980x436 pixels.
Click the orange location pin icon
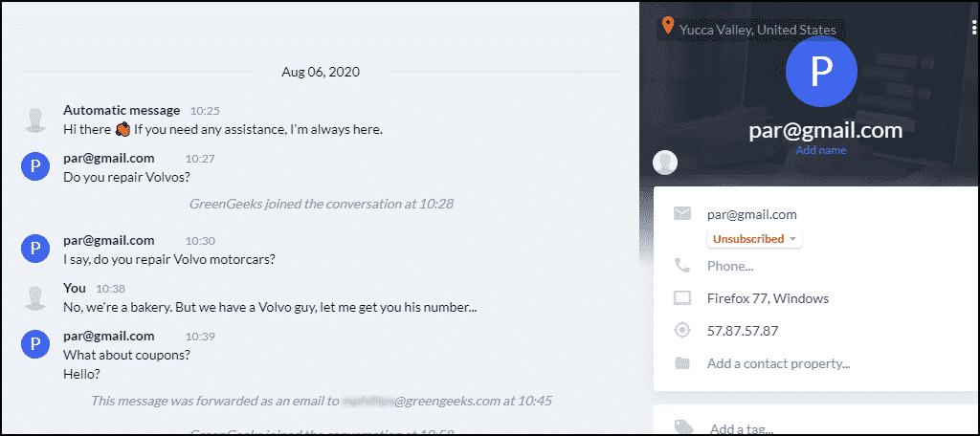pos(668,26)
